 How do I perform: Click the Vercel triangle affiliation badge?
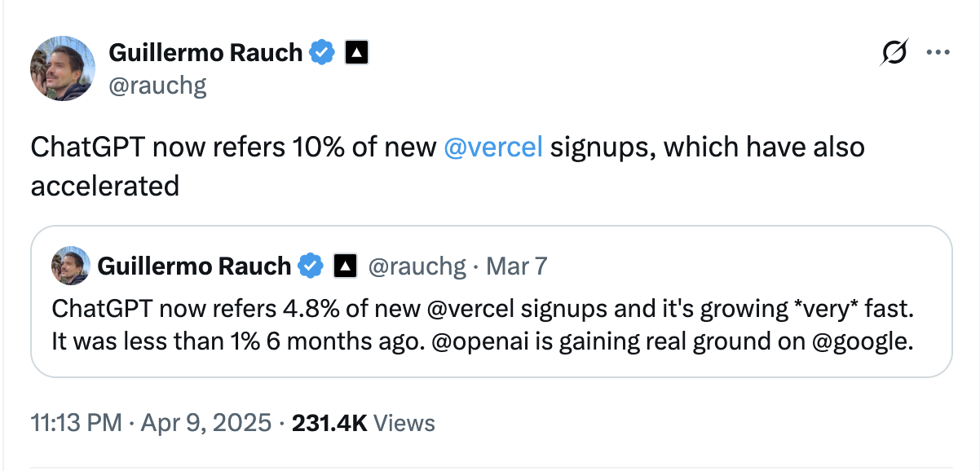pyautogui.click(x=357, y=51)
